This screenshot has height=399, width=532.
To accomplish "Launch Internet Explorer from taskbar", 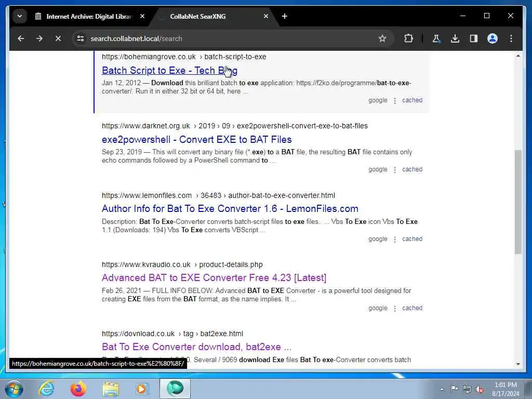I will point(46,389).
